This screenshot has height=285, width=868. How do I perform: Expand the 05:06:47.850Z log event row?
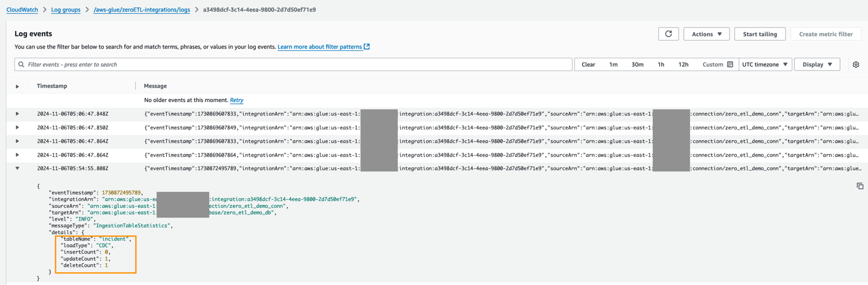click(x=17, y=128)
